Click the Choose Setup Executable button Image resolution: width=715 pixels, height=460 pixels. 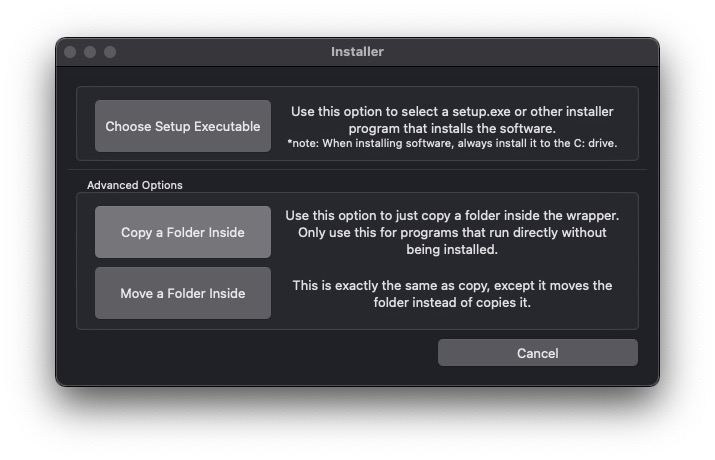click(183, 126)
